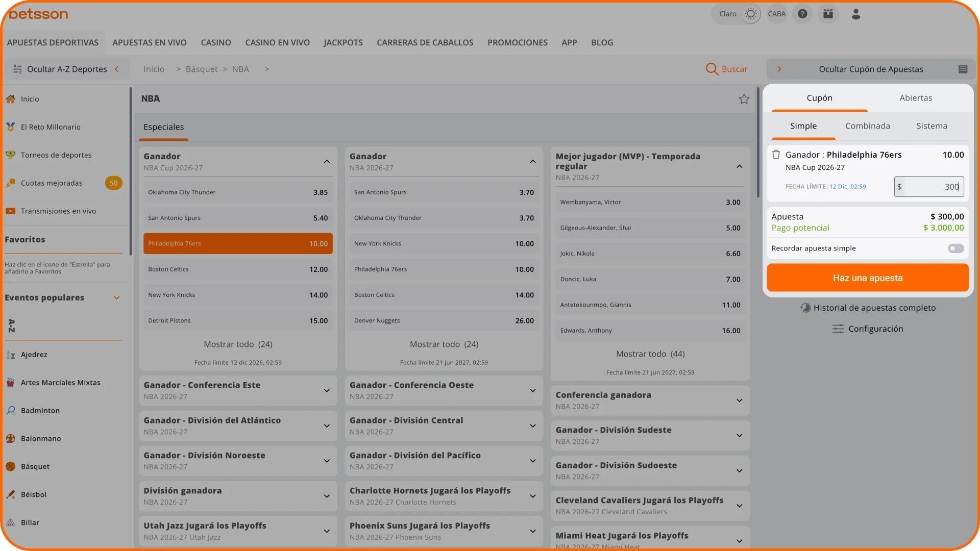Click Mostrar todo (44) for MVP market

coord(650,354)
